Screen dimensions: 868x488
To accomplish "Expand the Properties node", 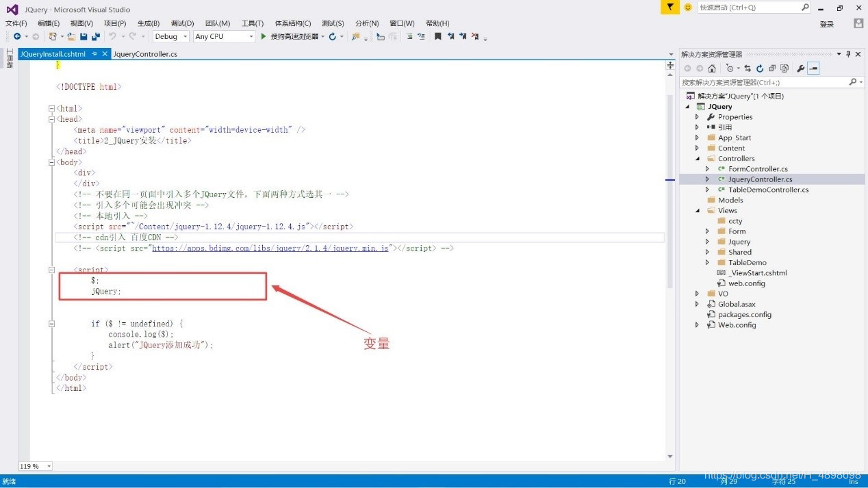I will pos(698,117).
